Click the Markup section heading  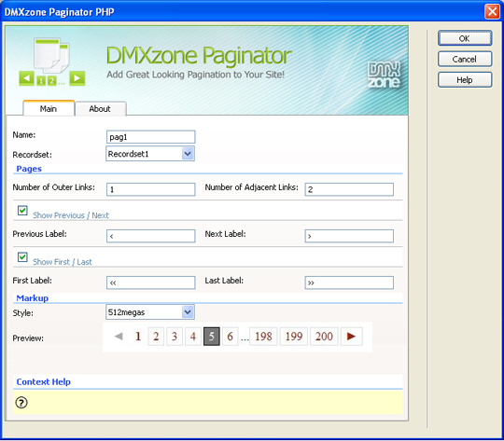click(32, 298)
